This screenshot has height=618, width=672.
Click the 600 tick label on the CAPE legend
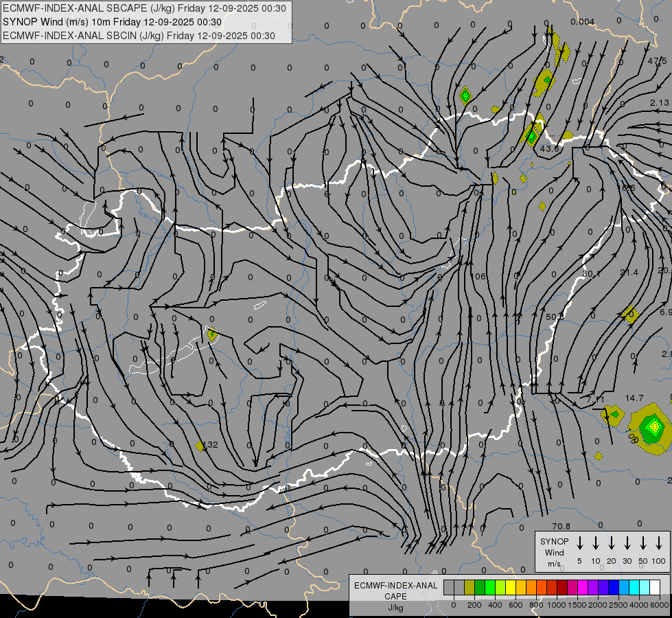coord(515,605)
